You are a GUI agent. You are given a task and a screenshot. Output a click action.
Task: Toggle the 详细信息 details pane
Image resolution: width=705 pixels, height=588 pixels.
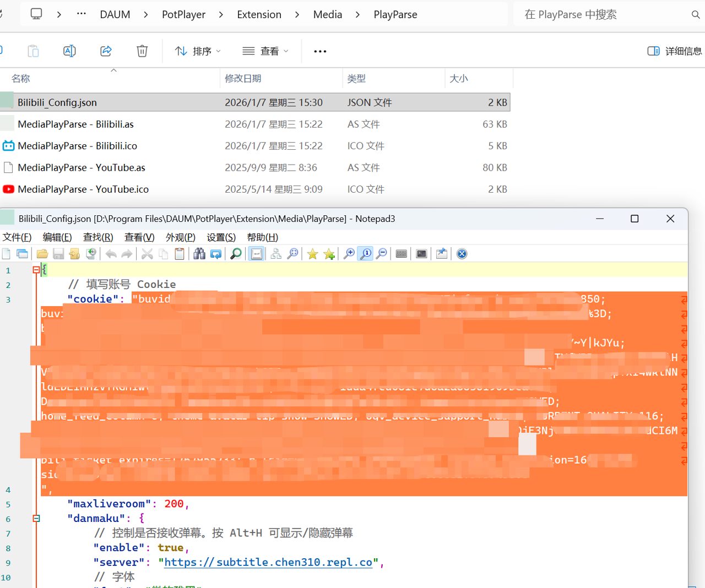675,51
